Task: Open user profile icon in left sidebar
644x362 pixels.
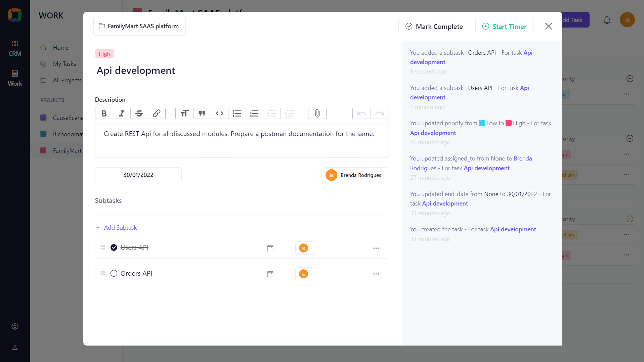Action: click(x=15, y=347)
